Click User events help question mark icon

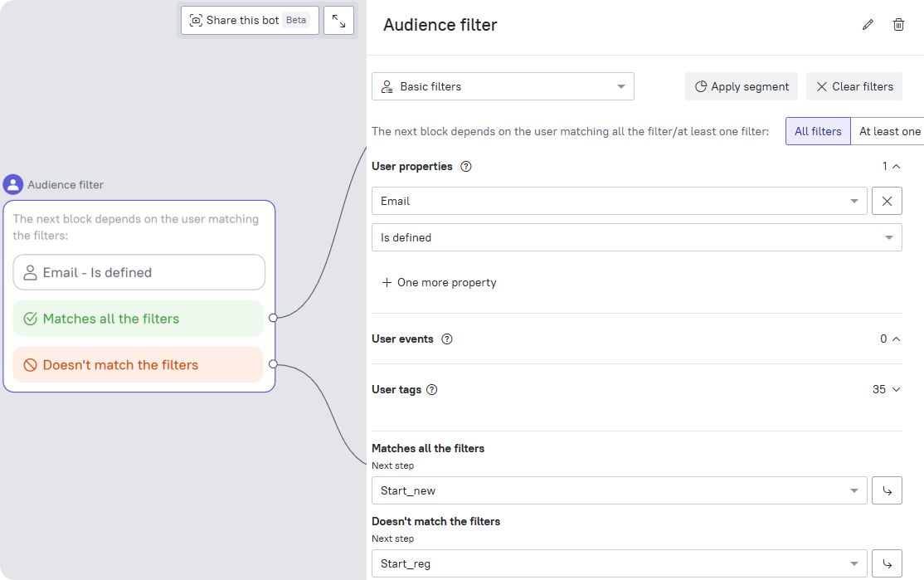point(447,339)
